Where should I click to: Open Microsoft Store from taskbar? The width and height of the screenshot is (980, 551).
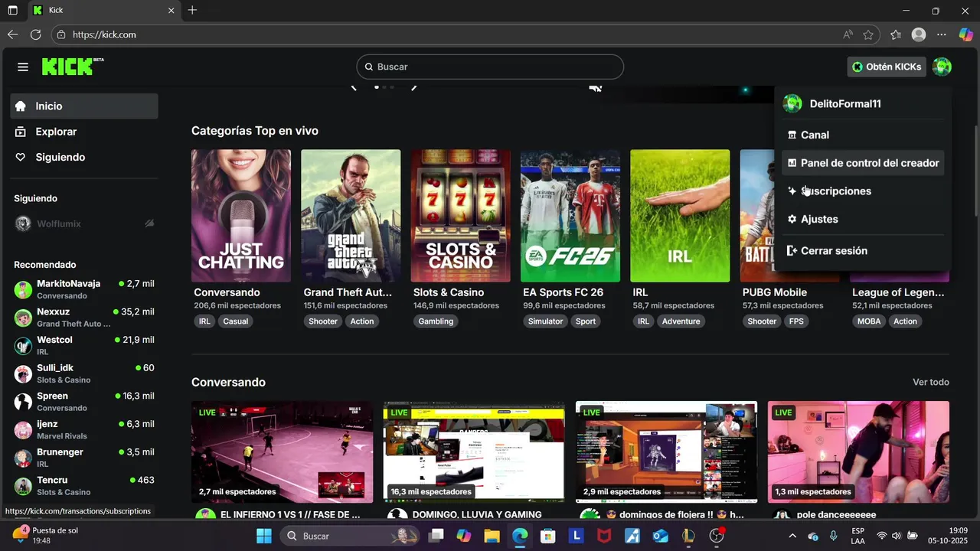click(547, 536)
